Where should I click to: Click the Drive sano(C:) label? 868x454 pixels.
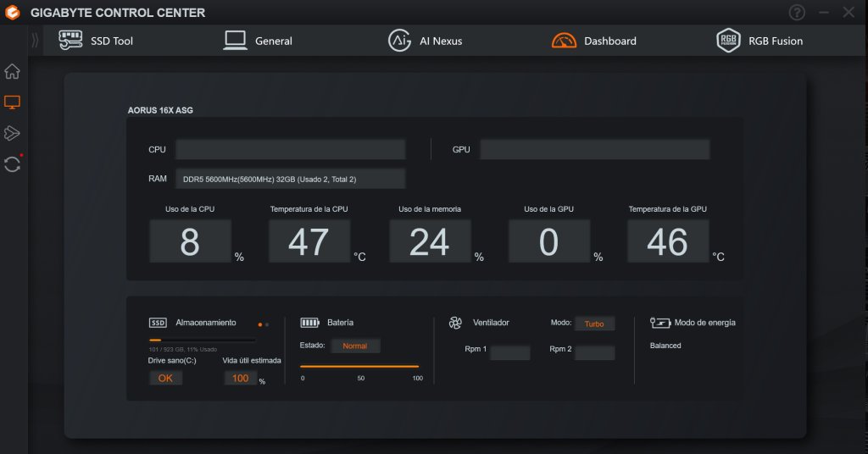[172, 361]
